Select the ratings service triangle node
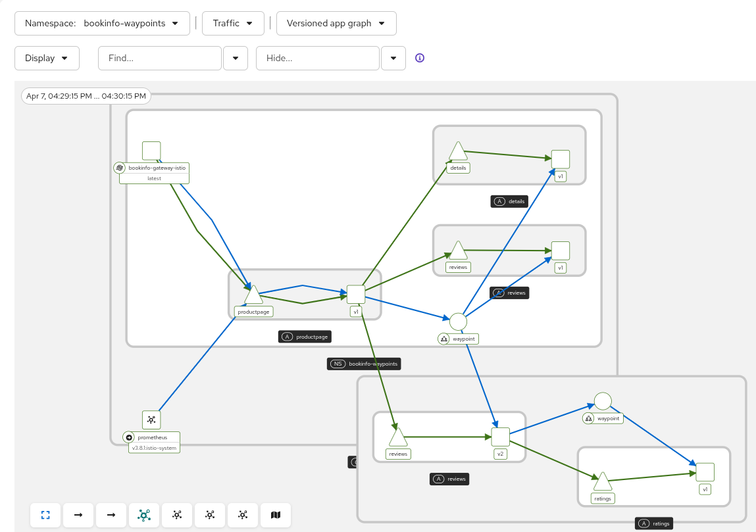Viewport: 756px width, 532px height. (602, 483)
